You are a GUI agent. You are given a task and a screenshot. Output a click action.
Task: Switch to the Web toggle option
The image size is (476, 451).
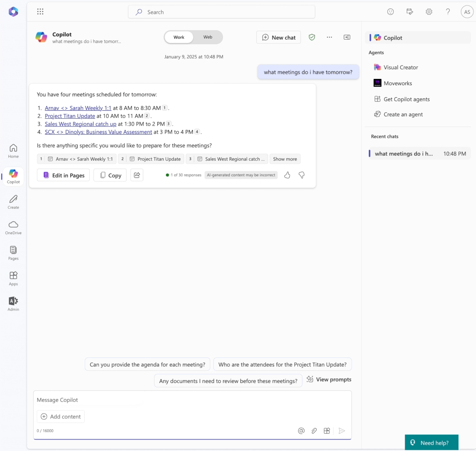tap(208, 37)
